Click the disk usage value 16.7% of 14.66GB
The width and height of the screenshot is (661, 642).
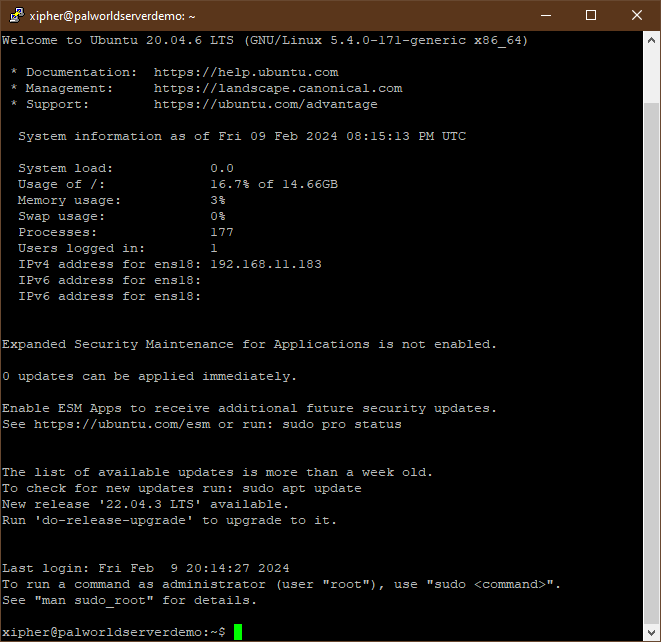(x=274, y=184)
